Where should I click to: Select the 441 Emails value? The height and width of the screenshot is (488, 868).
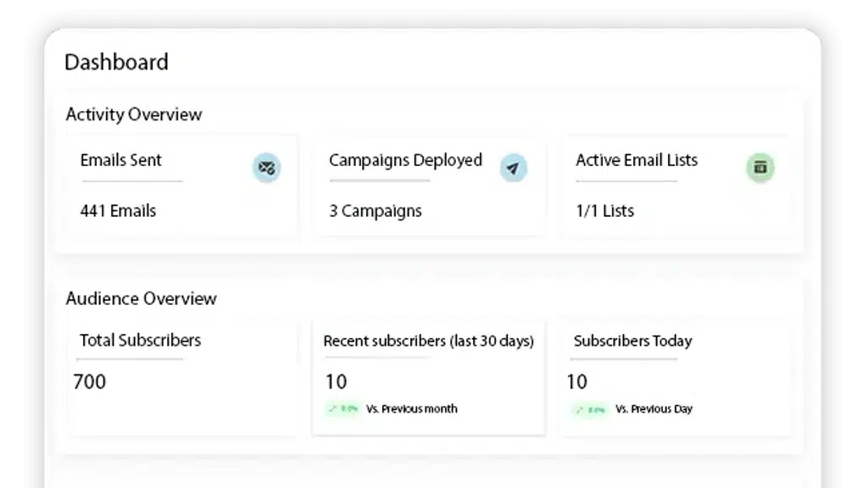coord(118,211)
